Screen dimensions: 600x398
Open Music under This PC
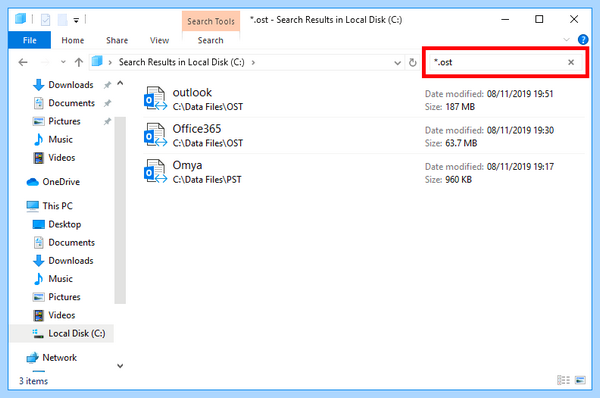pos(53,279)
